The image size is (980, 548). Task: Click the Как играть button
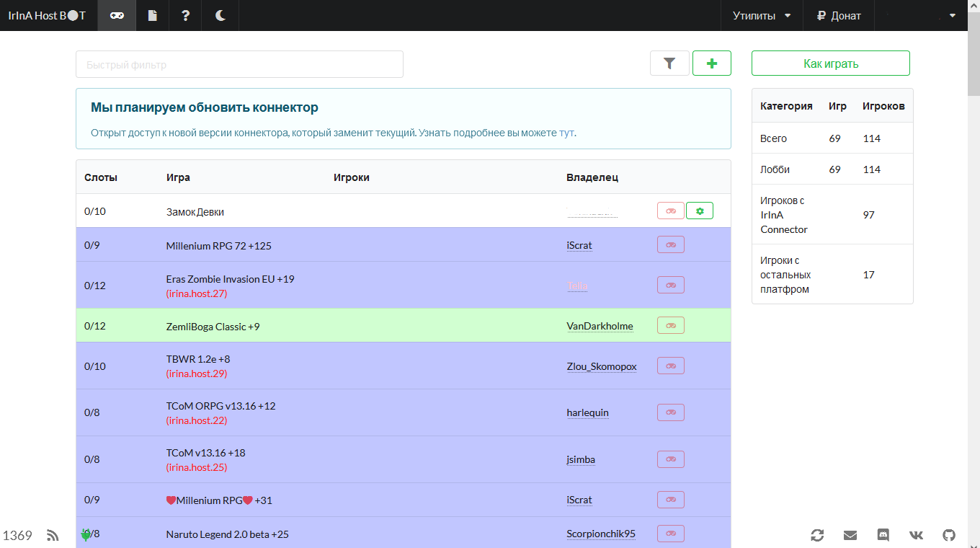831,63
